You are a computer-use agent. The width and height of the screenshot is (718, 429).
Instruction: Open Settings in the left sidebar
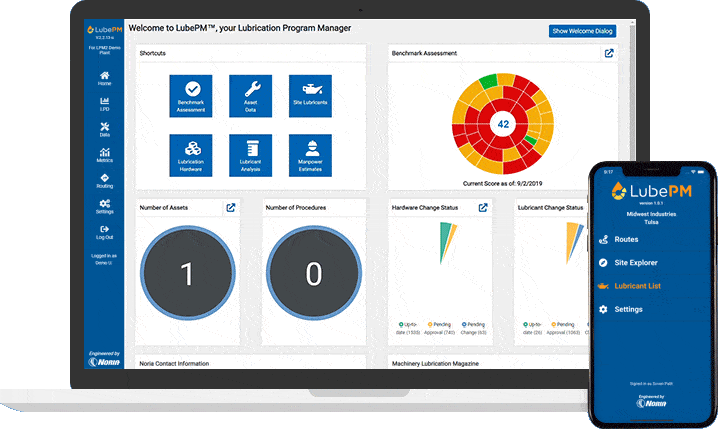(105, 207)
